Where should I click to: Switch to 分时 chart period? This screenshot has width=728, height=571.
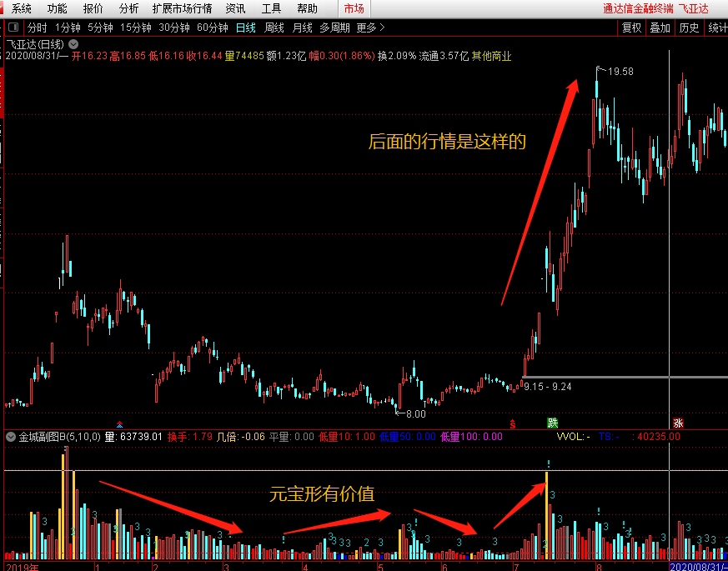[x=38, y=28]
